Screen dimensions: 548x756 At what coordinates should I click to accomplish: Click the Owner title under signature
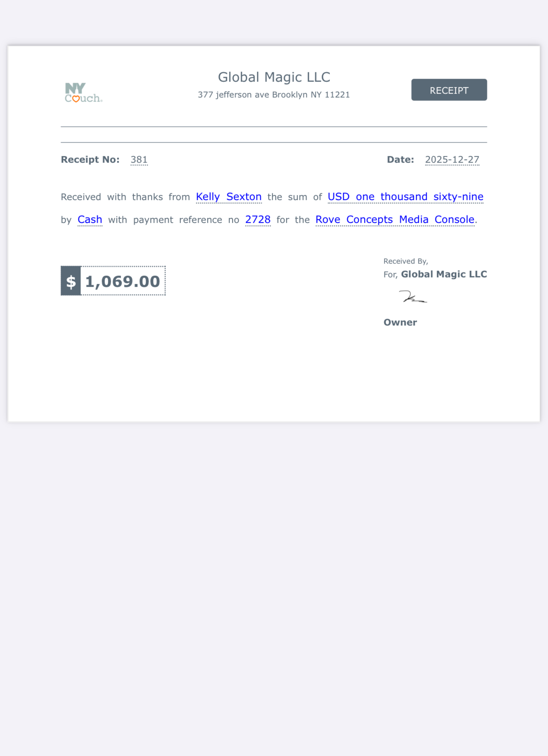click(400, 322)
